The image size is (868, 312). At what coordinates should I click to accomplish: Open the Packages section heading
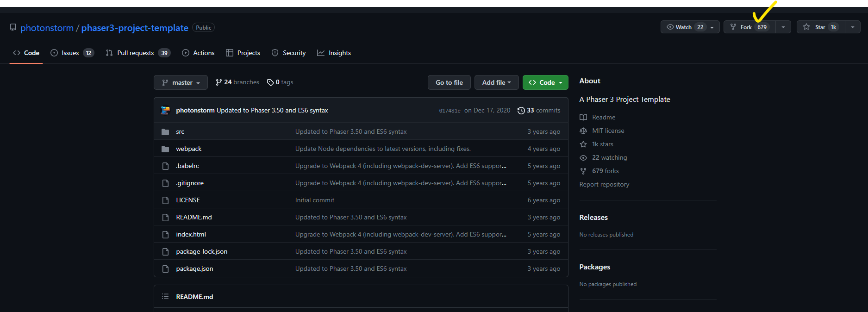pyautogui.click(x=595, y=267)
